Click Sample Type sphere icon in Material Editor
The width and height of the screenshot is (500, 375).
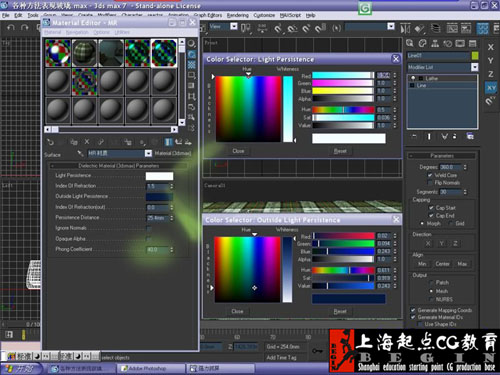click(x=192, y=43)
